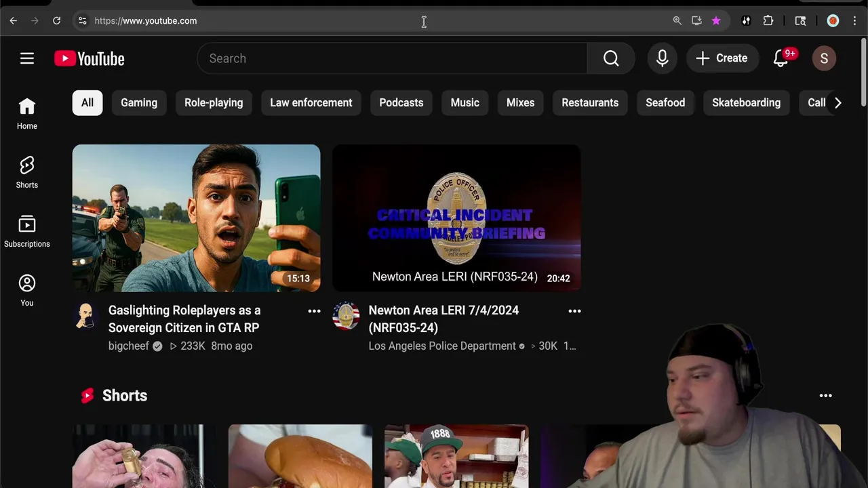Screen dimensions: 868x488
Task: Click the browser address bar URL
Action: 146,21
